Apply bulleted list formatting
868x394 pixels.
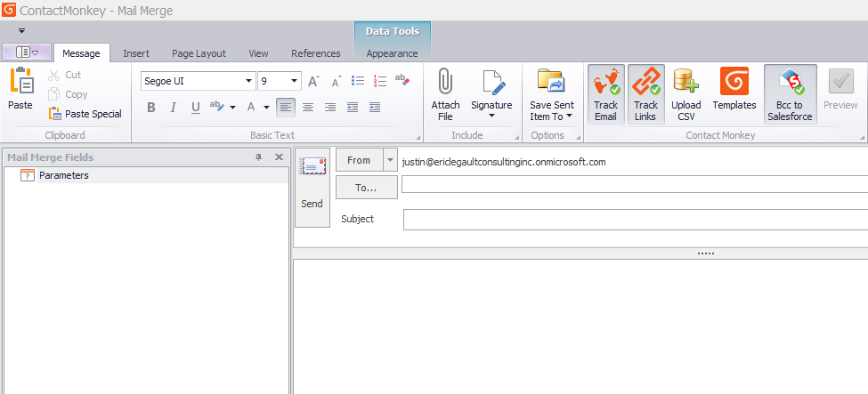pyautogui.click(x=358, y=81)
